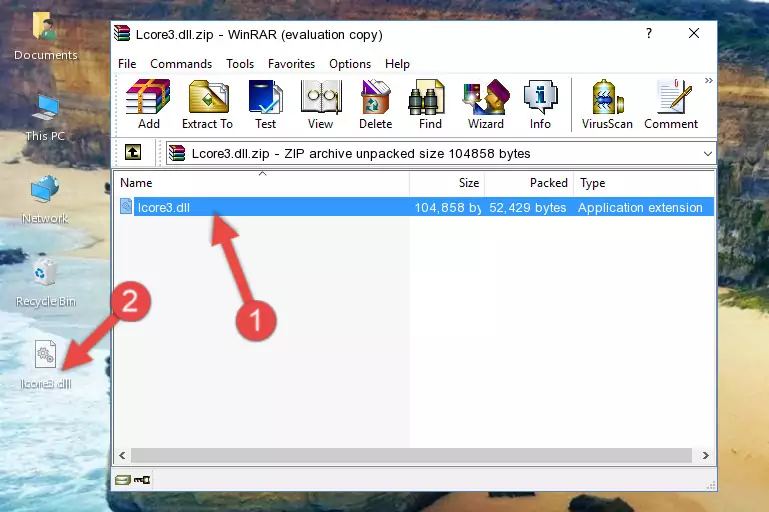The height and width of the screenshot is (512, 769).
Task: Open the Options menu
Action: coord(350,64)
